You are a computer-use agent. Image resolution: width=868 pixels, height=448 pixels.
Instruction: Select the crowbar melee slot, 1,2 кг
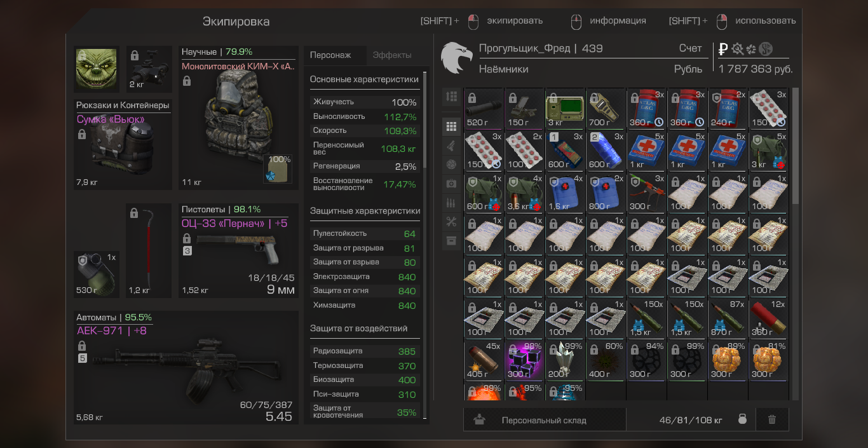click(149, 250)
